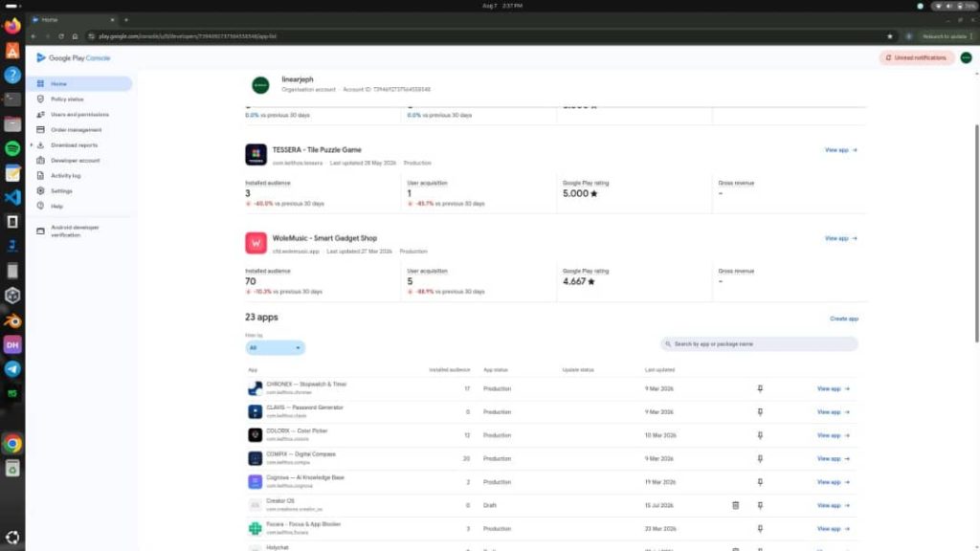Pin the COMPIX Digital Compass app

click(x=760, y=458)
